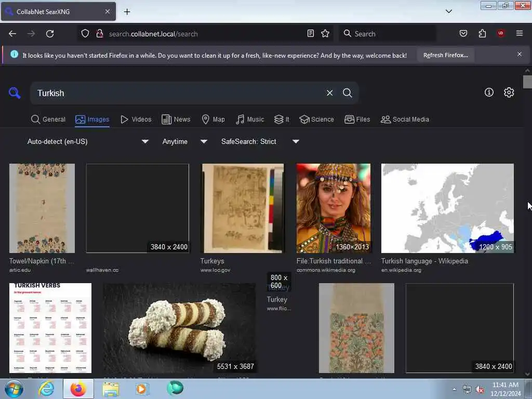
Task: Open the Files search tab
Action: click(x=357, y=119)
